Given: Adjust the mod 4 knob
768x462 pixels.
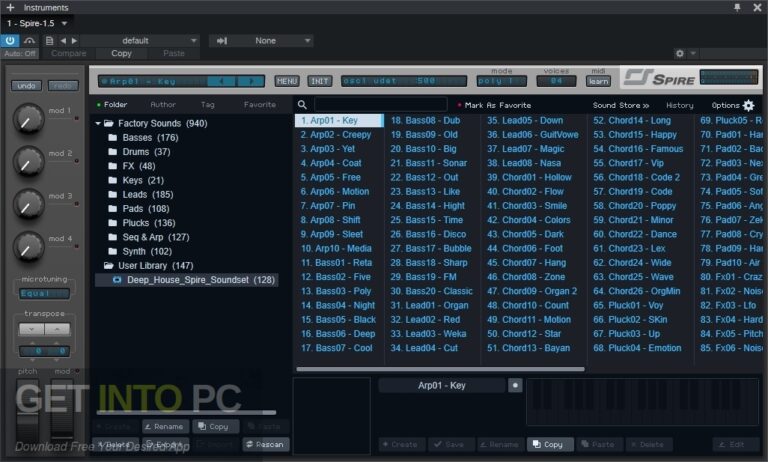Looking at the screenshot, I should (28, 246).
